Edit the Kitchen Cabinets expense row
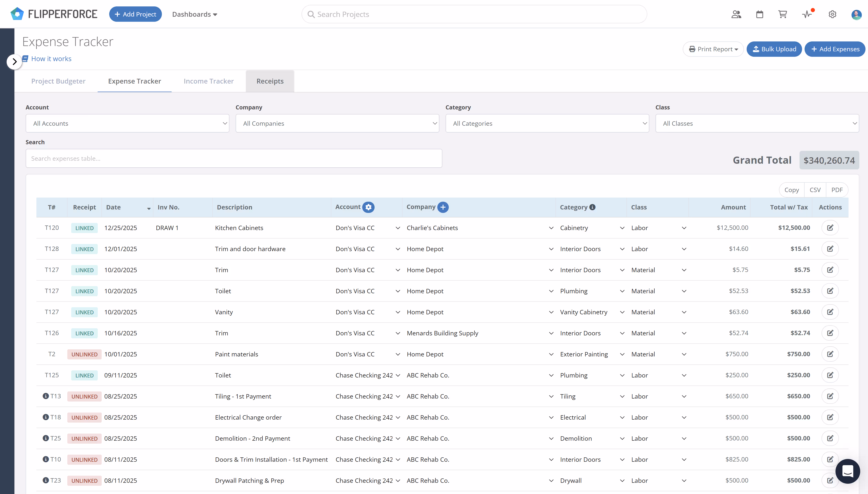Image resolution: width=868 pixels, height=494 pixels. 830,228
